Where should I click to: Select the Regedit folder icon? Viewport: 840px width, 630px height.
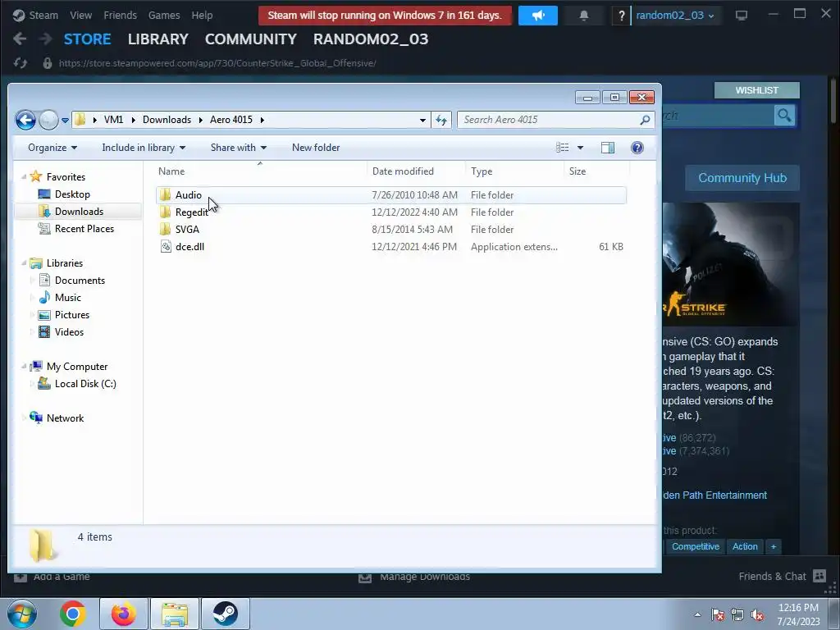[x=166, y=212]
